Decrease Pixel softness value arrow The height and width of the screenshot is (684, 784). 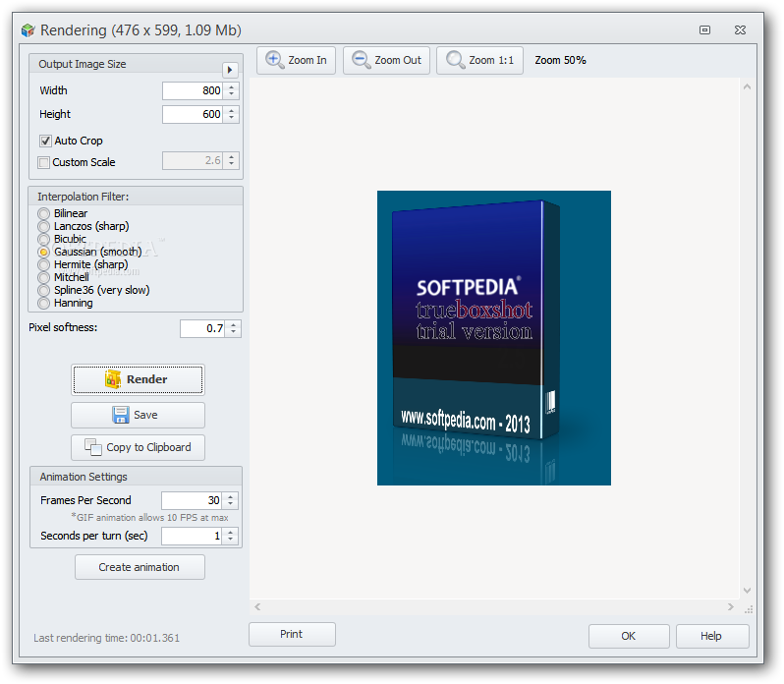click(x=233, y=332)
